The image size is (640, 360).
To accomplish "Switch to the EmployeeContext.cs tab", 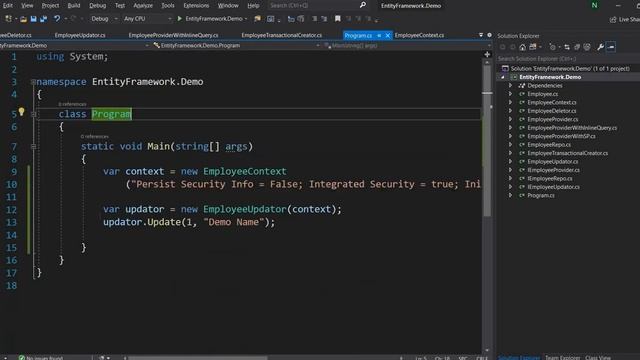I will tap(419, 36).
